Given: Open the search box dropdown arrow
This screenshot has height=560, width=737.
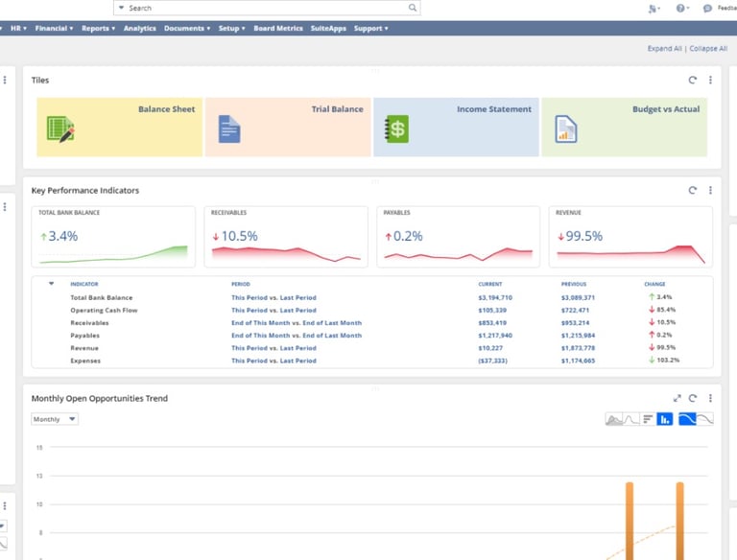Looking at the screenshot, I should [121, 8].
